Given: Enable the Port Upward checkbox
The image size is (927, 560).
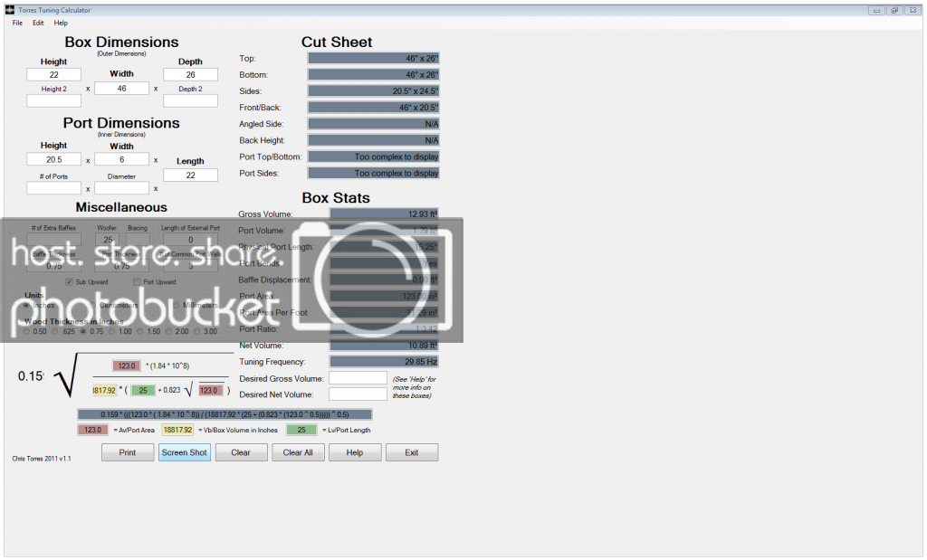Looking at the screenshot, I should [x=137, y=281].
